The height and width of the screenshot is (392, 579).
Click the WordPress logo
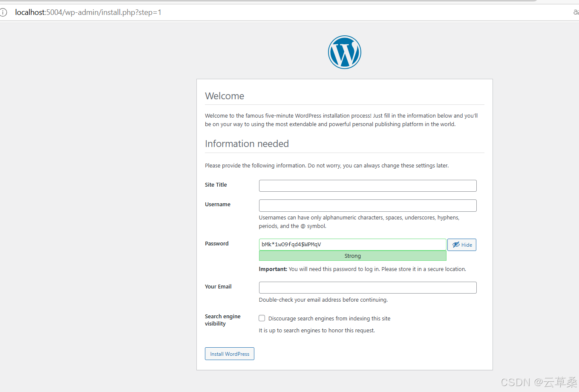click(x=345, y=52)
